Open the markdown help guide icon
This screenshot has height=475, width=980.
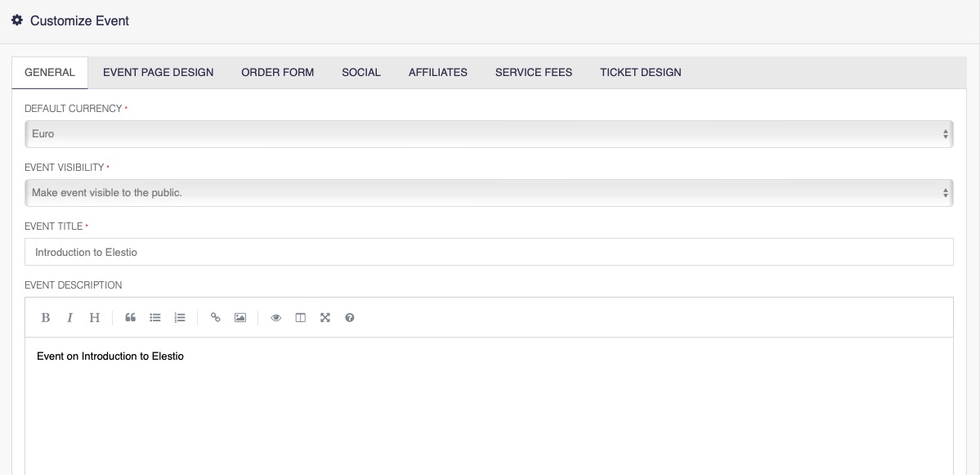350,318
